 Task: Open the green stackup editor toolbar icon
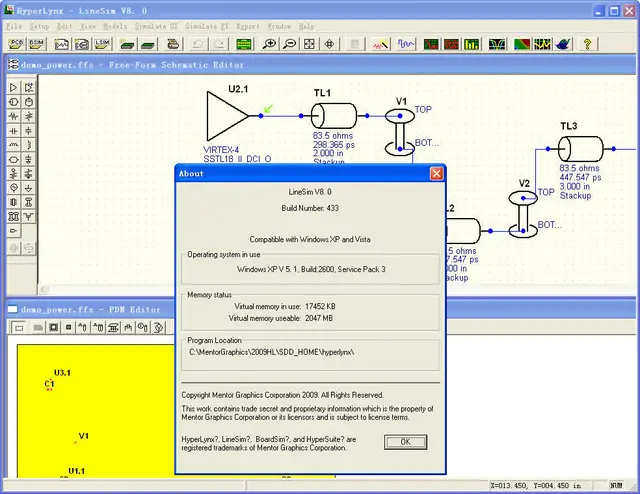point(244,44)
